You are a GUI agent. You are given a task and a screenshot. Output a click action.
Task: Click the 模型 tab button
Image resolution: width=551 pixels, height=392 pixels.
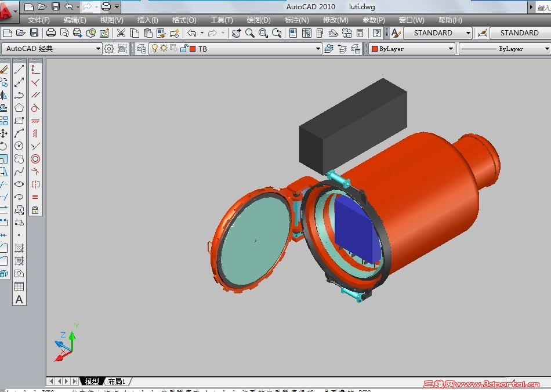(x=92, y=382)
